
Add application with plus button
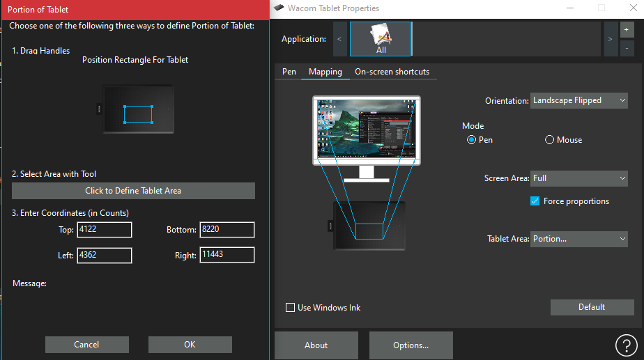coord(626,30)
